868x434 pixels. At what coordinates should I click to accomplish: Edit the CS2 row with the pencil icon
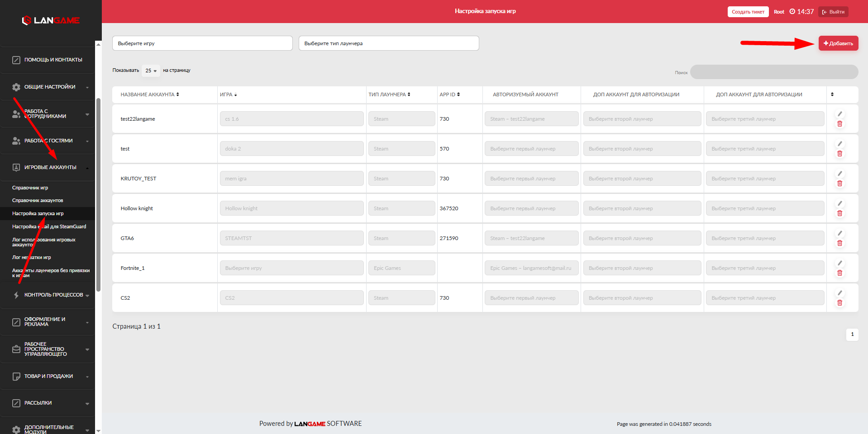(x=839, y=293)
